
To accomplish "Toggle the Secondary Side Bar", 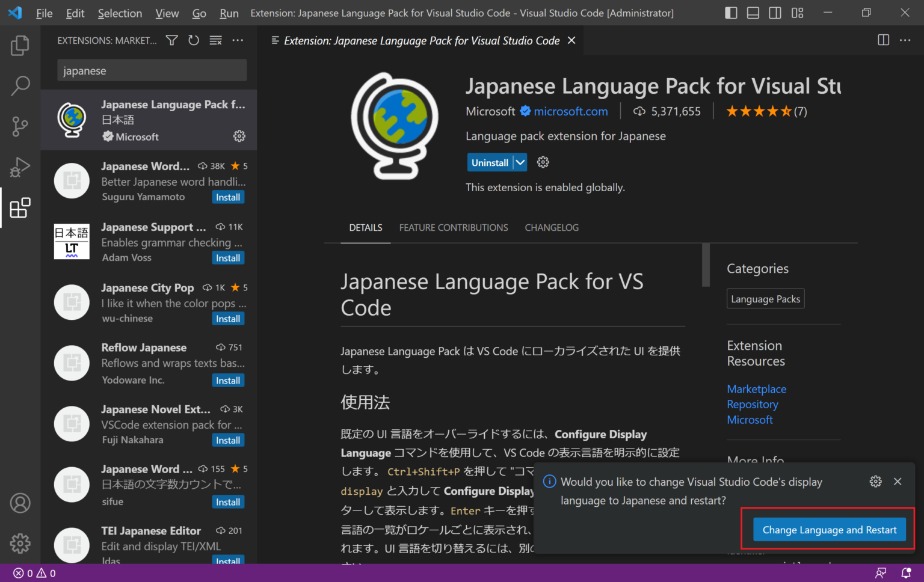I will [x=775, y=13].
